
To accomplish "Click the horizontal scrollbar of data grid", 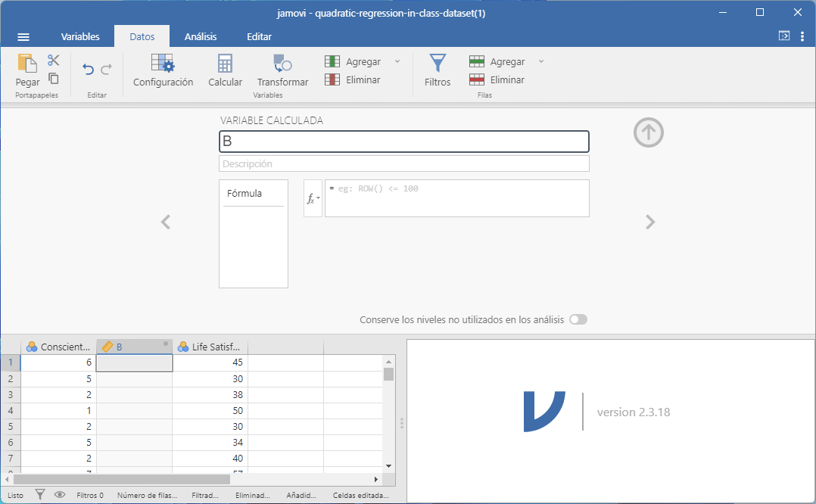I will tap(121, 479).
